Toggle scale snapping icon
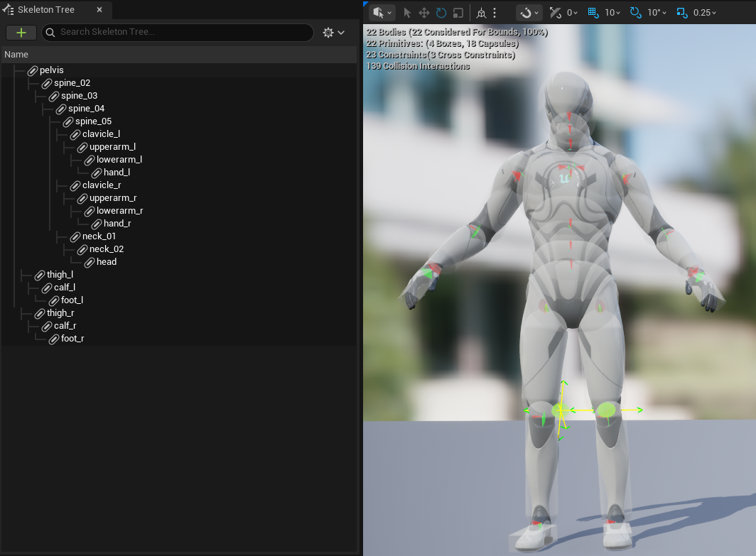The height and width of the screenshot is (556, 756). (x=682, y=13)
